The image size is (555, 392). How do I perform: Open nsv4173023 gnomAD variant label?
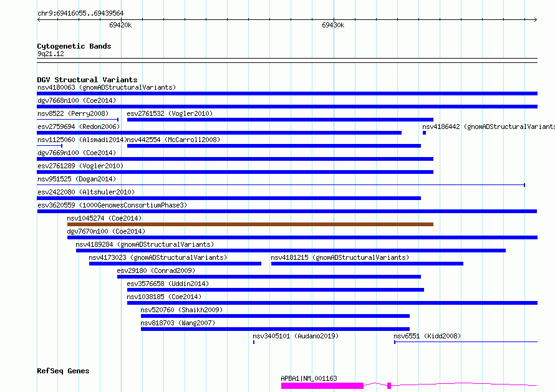tap(158, 257)
